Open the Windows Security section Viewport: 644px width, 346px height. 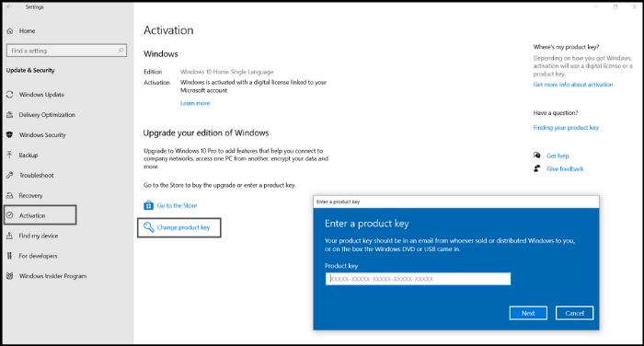(42, 134)
